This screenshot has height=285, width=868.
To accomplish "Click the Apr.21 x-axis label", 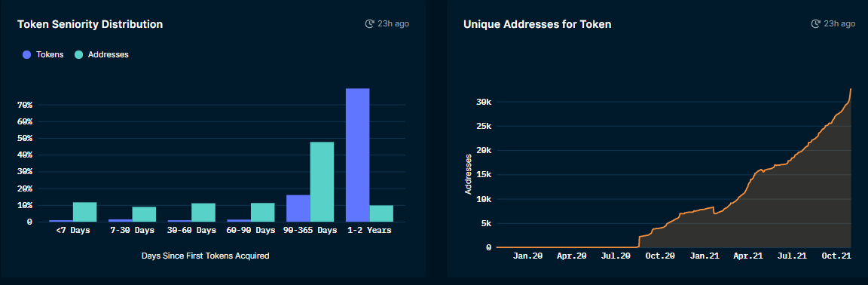I will [748, 256].
